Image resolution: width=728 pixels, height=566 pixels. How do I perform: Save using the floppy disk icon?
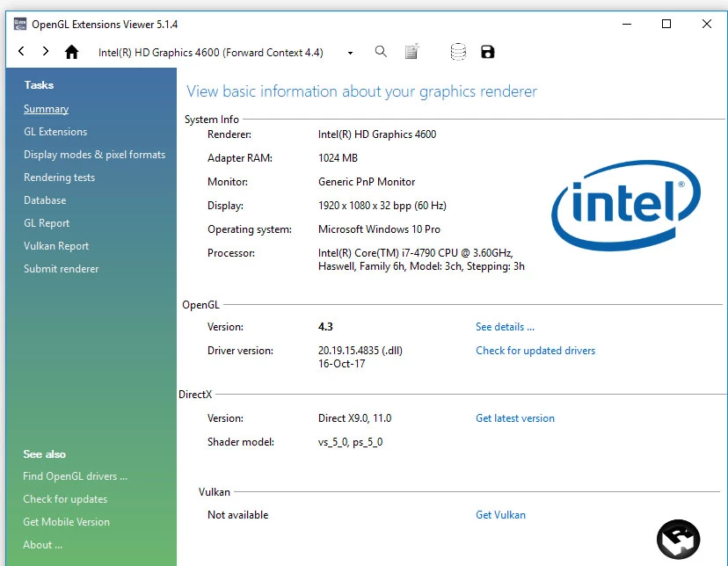pyautogui.click(x=487, y=52)
